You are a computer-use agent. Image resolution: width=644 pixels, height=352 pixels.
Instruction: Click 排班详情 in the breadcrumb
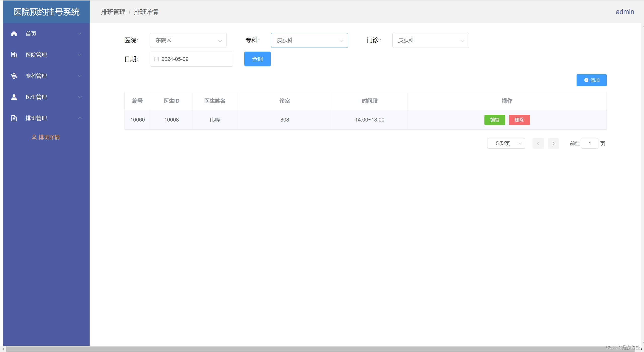(x=146, y=12)
